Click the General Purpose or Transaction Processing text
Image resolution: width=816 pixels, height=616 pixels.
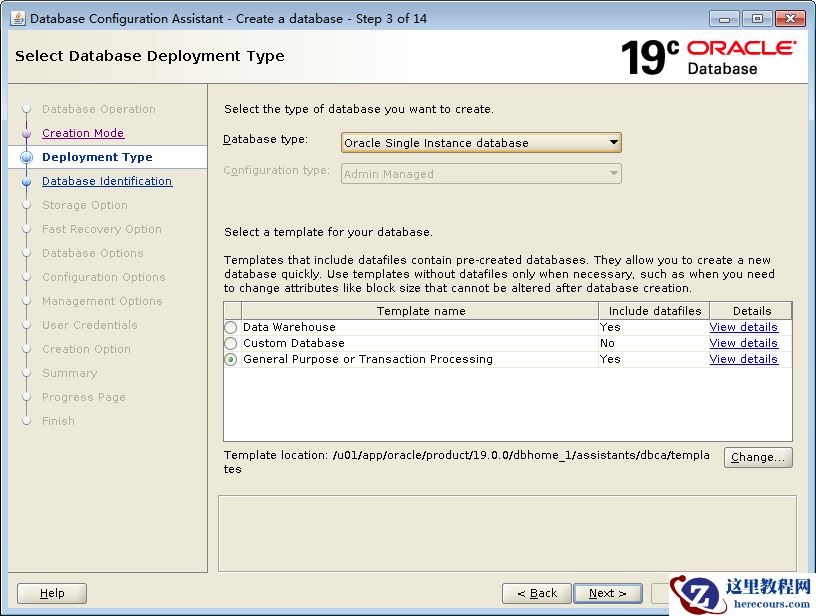[368, 360]
